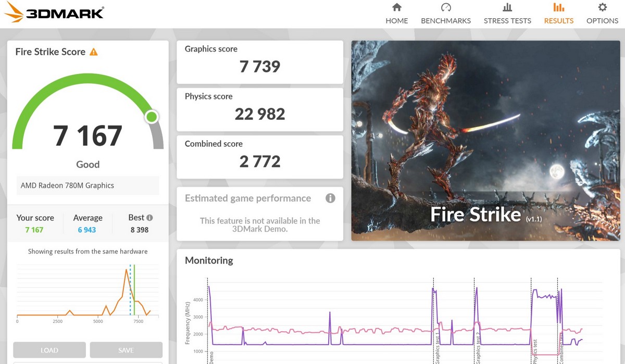Click the Monitoring heading
Viewport: 625px width, 364px height.
(209, 260)
